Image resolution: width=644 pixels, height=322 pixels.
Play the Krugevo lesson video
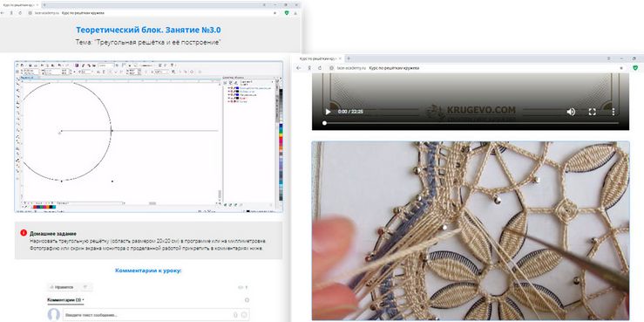point(328,112)
